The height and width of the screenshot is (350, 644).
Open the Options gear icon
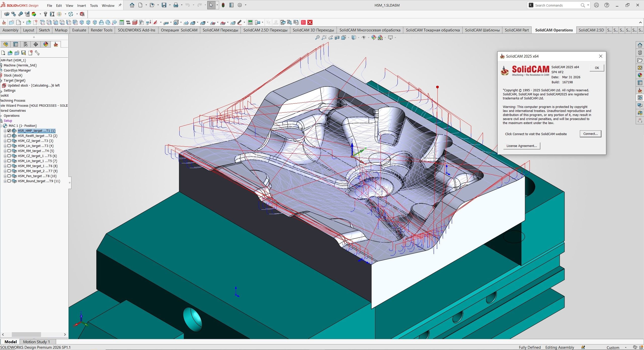coord(240,5)
